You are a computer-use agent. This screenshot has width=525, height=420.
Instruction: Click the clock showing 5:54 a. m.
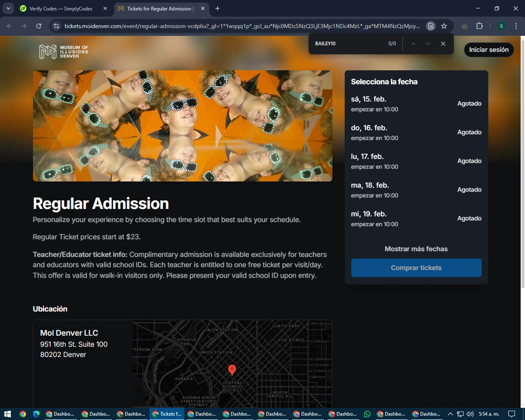(489, 414)
